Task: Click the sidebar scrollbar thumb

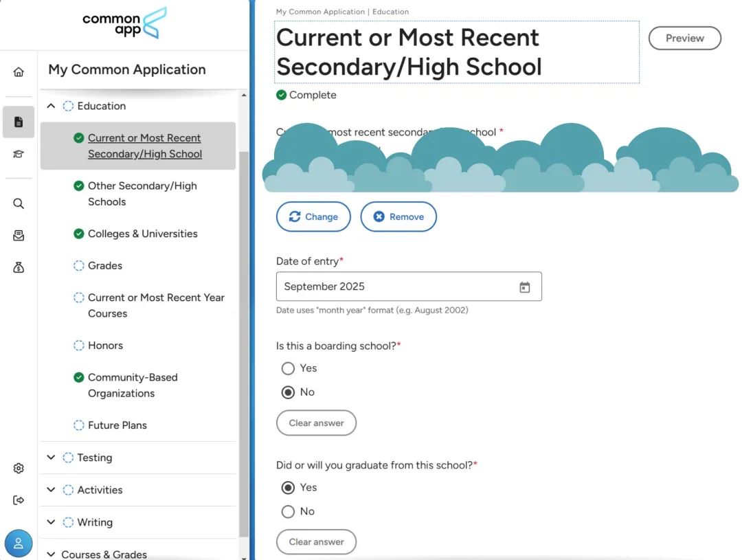Action: pos(244,344)
